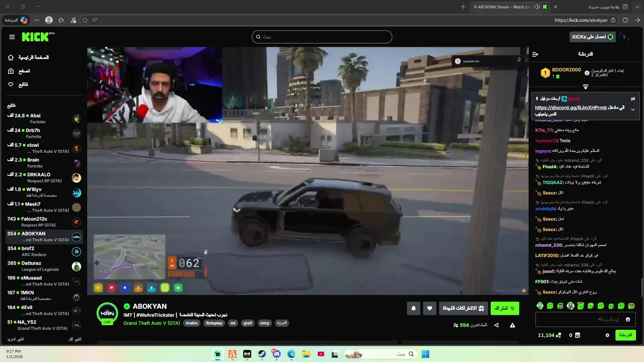Open the Browse sidebar icon
This screenshot has width=644, height=362.
[x=11, y=71]
